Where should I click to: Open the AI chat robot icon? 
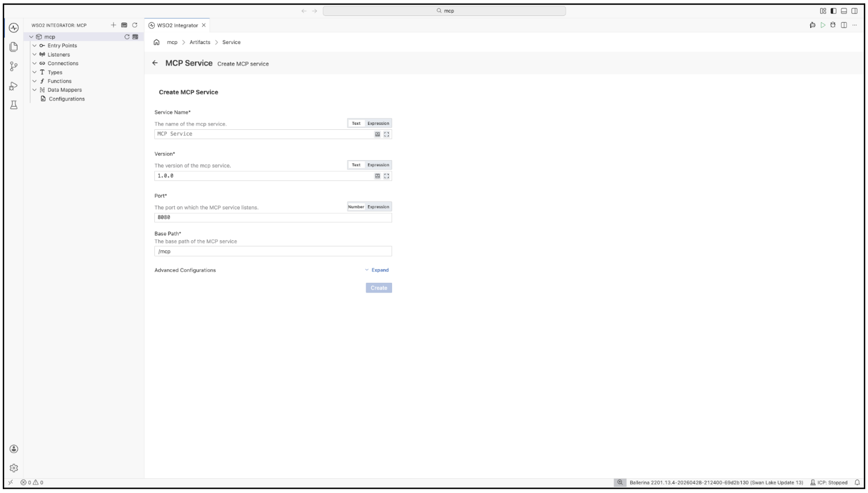(812, 25)
